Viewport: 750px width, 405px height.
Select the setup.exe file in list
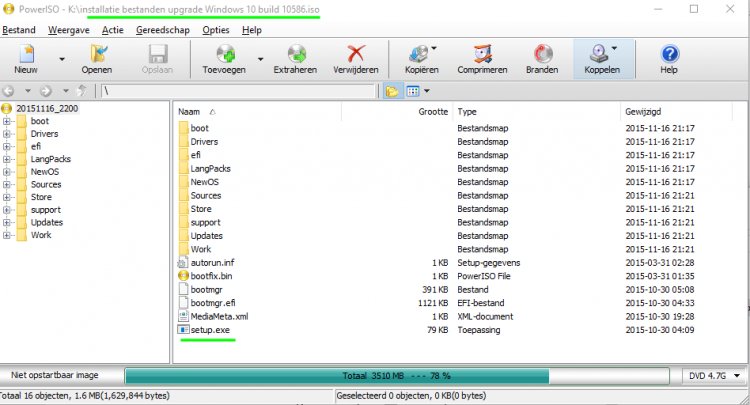point(210,328)
